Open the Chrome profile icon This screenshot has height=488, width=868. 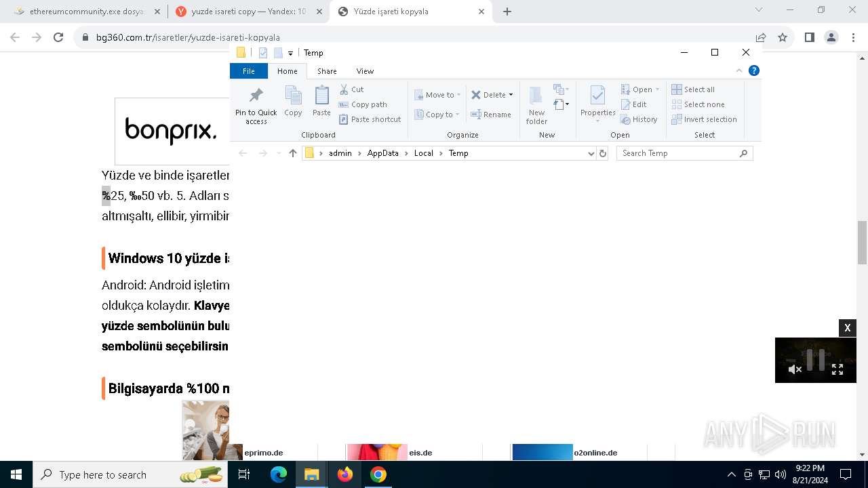coord(831,37)
